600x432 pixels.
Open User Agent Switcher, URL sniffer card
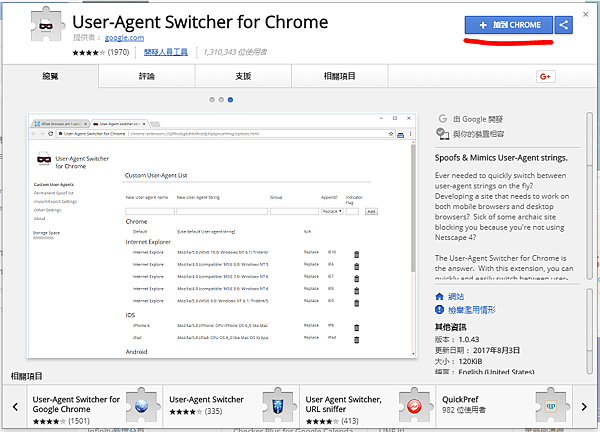[x=368, y=407]
